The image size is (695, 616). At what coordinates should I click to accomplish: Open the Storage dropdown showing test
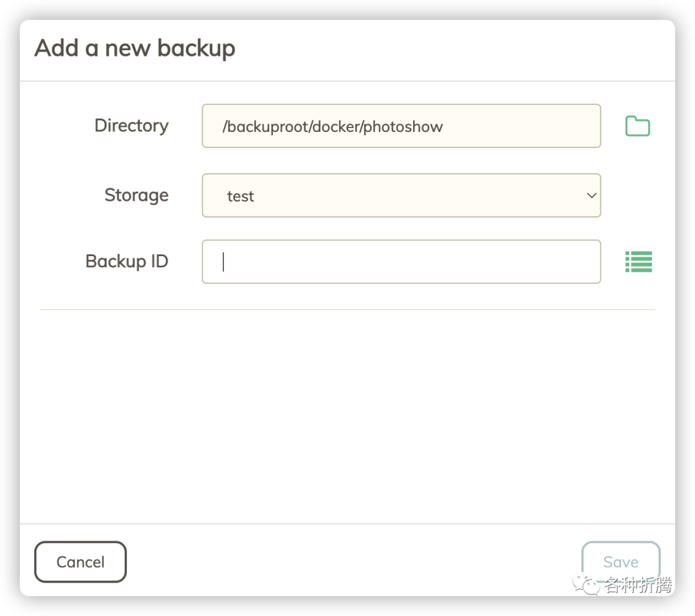coord(401,195)
